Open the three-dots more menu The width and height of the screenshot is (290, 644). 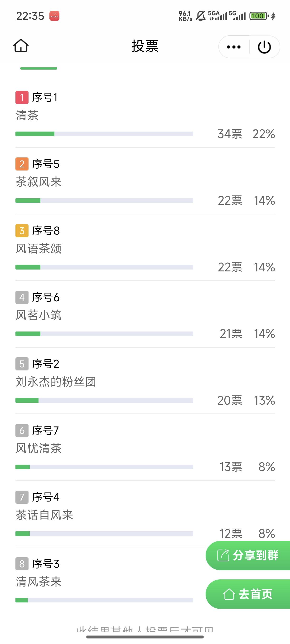point(233,47)
